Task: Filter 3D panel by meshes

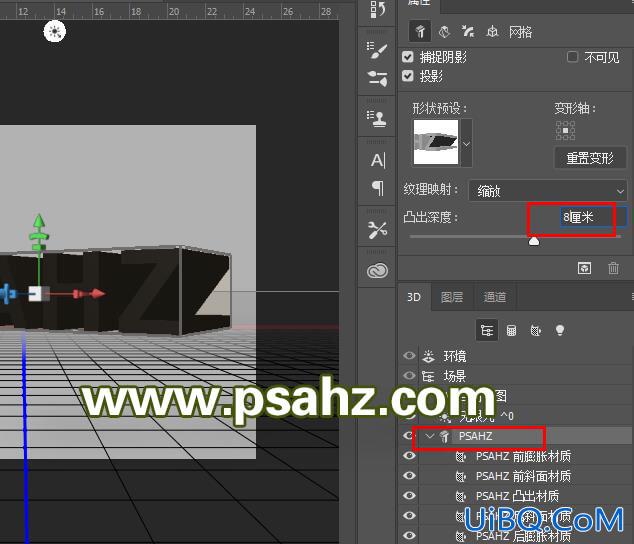Action: click(511, 330)
